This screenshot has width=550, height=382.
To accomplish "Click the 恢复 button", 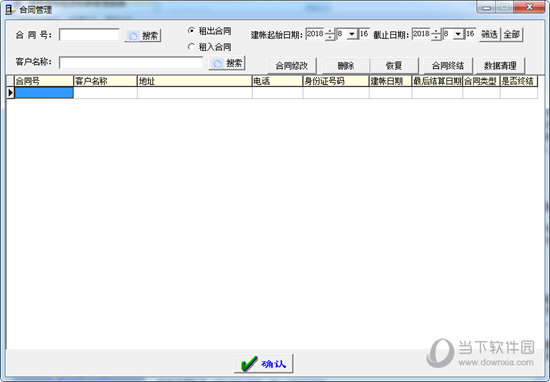I will pyautogui.click(x=394, y=66).
